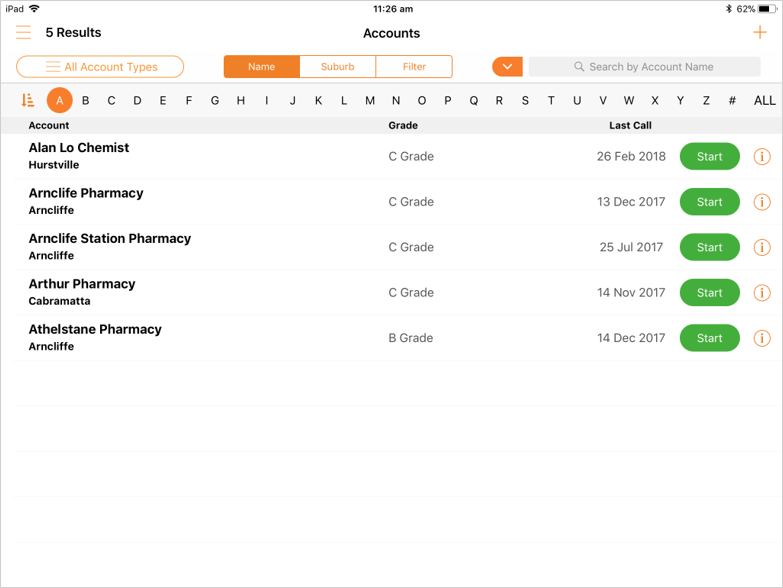Select the 26 Feb 2018 date
783x588 pixels.
[x=631, y=157]
